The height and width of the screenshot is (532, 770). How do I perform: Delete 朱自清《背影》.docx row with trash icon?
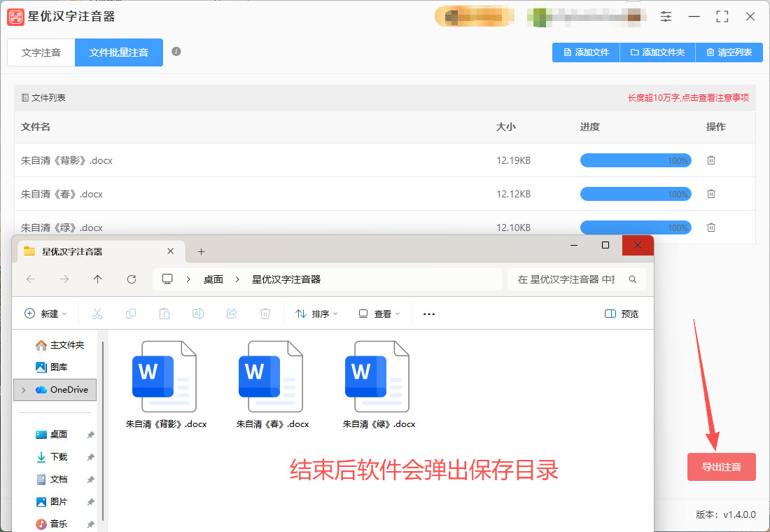(x=710, y=160)
